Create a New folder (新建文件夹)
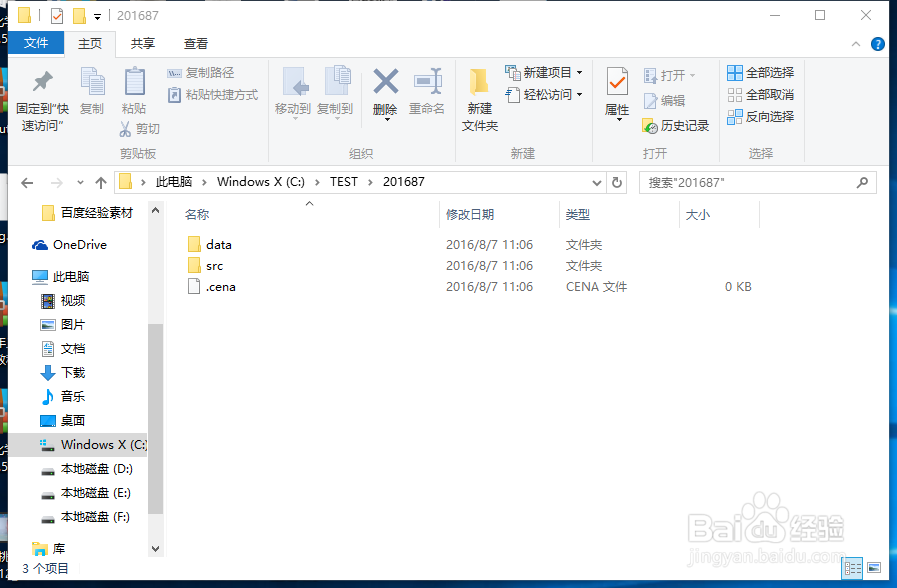 tap(480, 100)
